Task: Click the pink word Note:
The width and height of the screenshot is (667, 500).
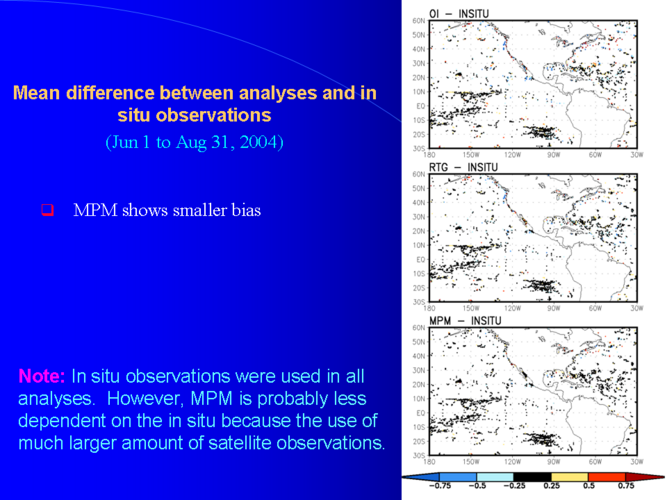Action: click(42, 376)
